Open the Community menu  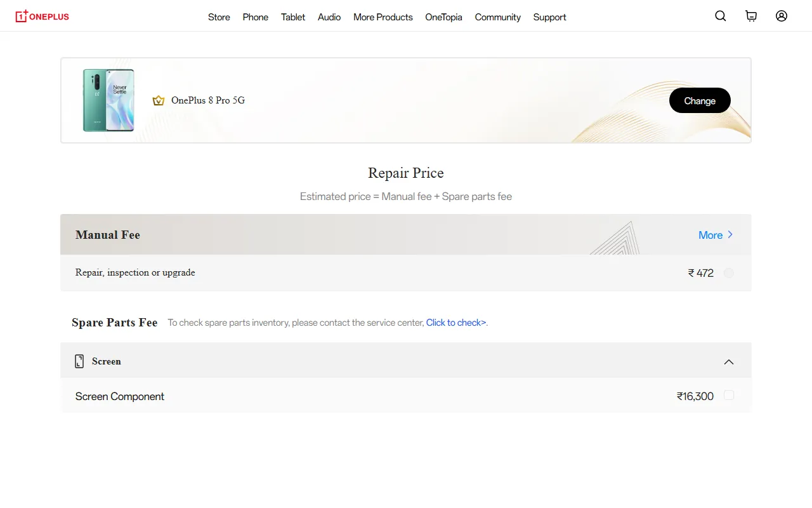pyautogui.click(x=498, y=17)
